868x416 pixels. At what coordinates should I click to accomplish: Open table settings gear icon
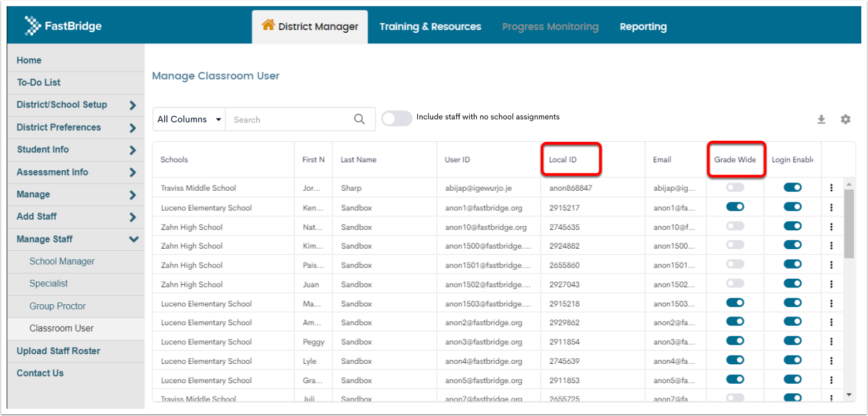pyautogui.click(x=846, y=119)
